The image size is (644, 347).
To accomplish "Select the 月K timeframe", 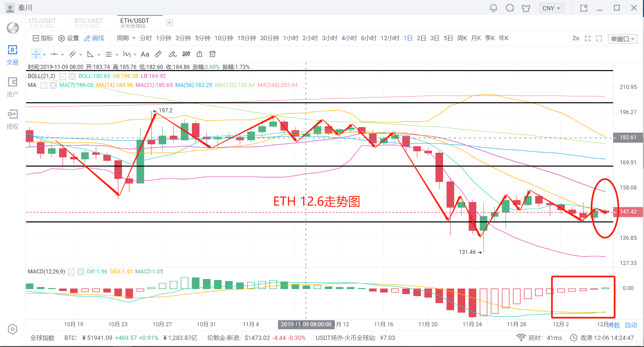I will click(476, 38).
